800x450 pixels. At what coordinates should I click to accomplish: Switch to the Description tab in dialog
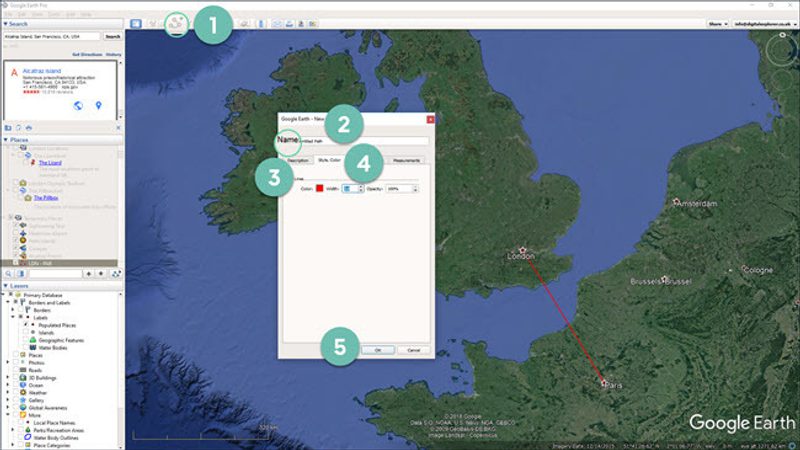[x=297, y=160]
